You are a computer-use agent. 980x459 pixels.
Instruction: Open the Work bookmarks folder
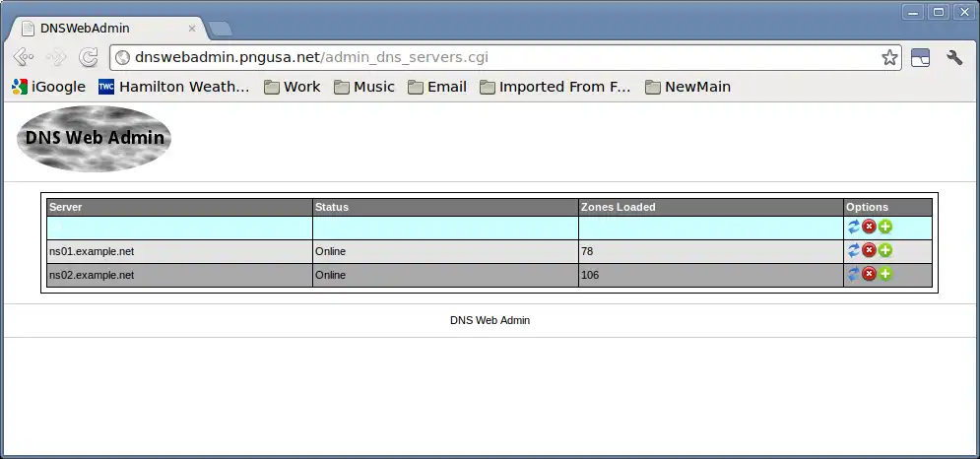[x=292, y=87]
